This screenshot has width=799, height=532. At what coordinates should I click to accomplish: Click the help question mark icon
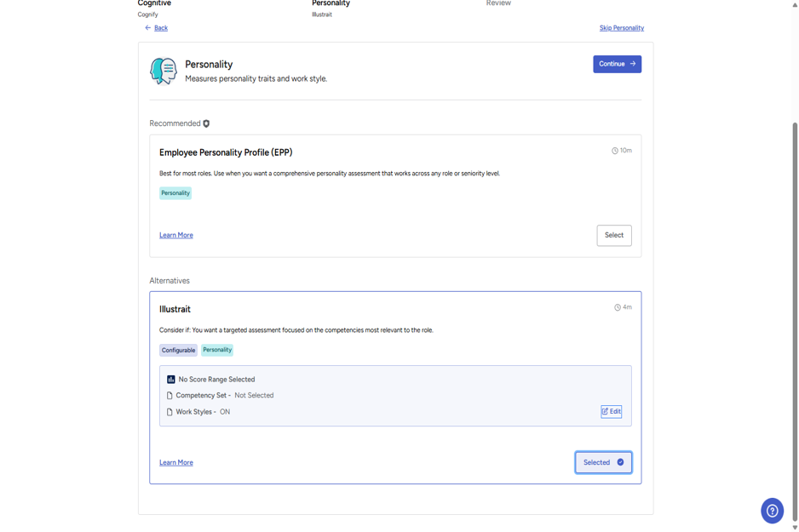[772, 511]
